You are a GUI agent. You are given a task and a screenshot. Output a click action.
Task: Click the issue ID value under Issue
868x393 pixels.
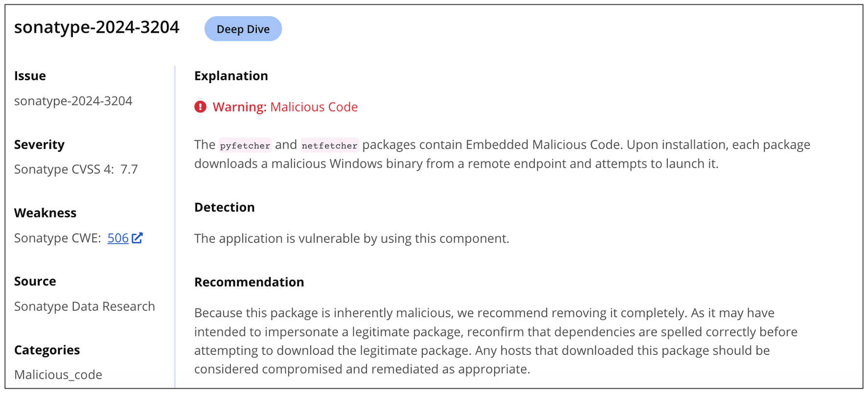coord(73,101)
